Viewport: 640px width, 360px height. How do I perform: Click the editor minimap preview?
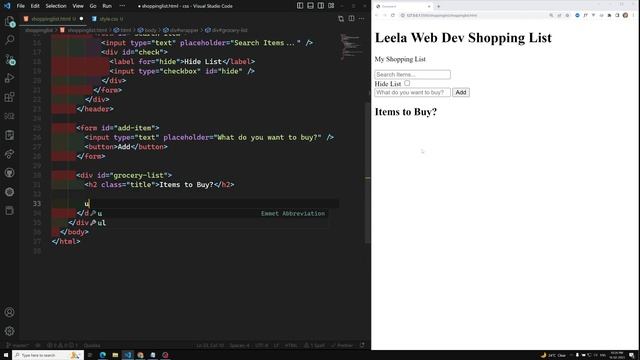(x=351, y=46)
